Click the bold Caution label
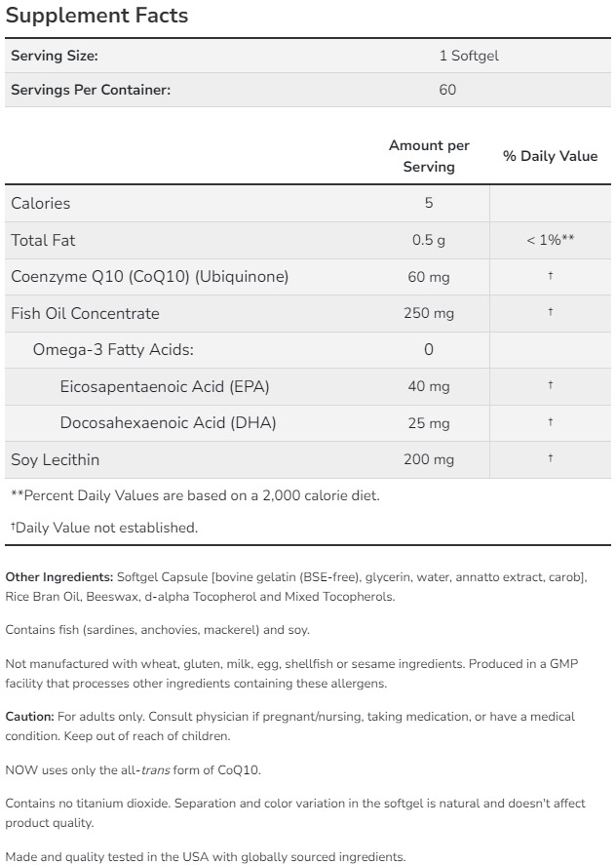The image size is (616, 865). pos(29,717)
